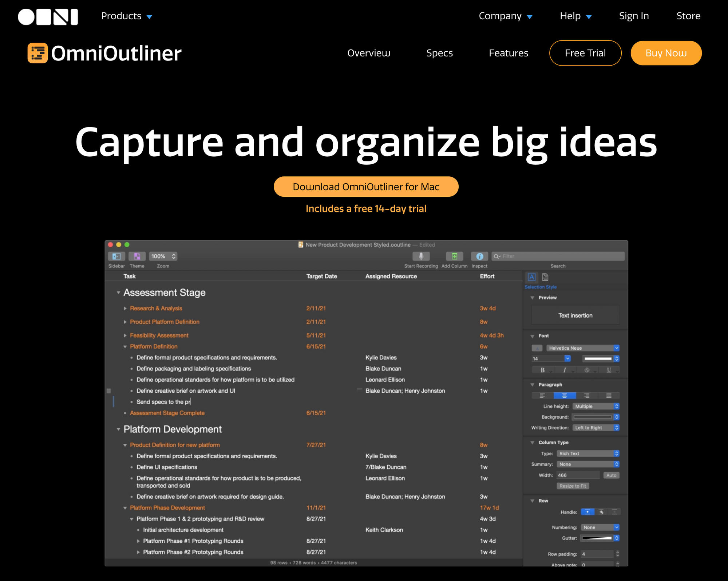
Task: Open the Help dropdown menu
Action: (575, 16)
